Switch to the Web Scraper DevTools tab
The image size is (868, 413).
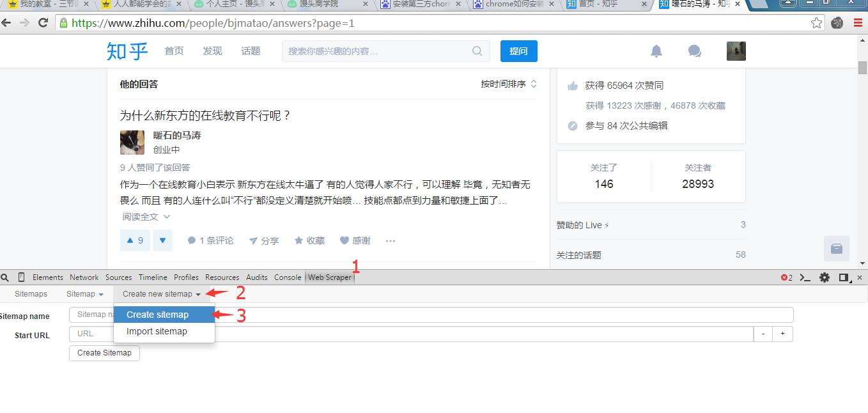[x=330, y=277]
